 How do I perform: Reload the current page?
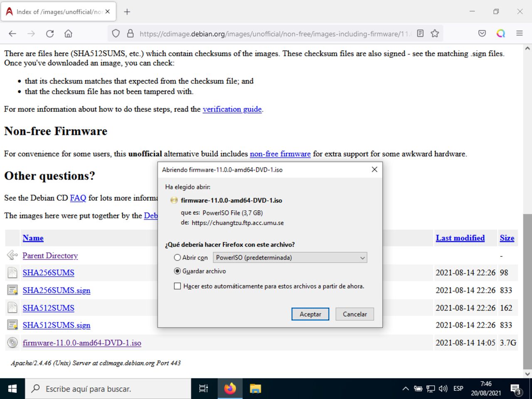pyautogui.click(x=50, y=34)
